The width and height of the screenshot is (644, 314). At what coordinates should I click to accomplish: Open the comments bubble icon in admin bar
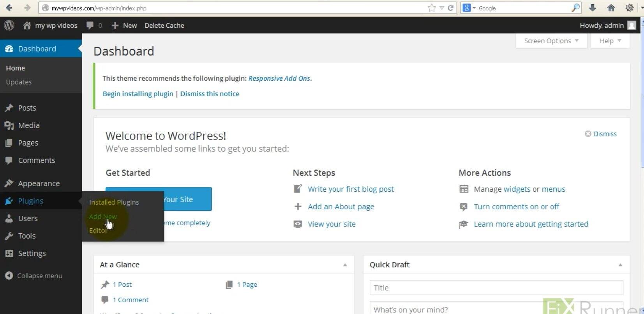pos(90,25)
